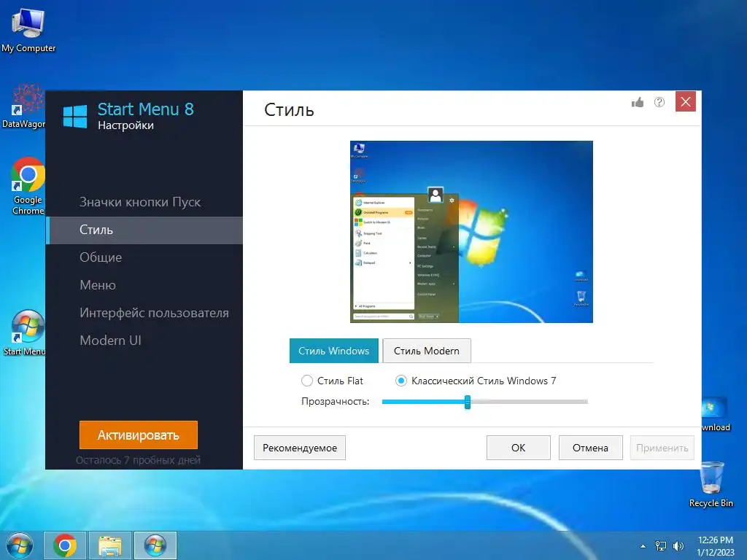Switch to the Стиль Modern tab
The width and height of the screenshot is (747, 560).
(426, 351)
